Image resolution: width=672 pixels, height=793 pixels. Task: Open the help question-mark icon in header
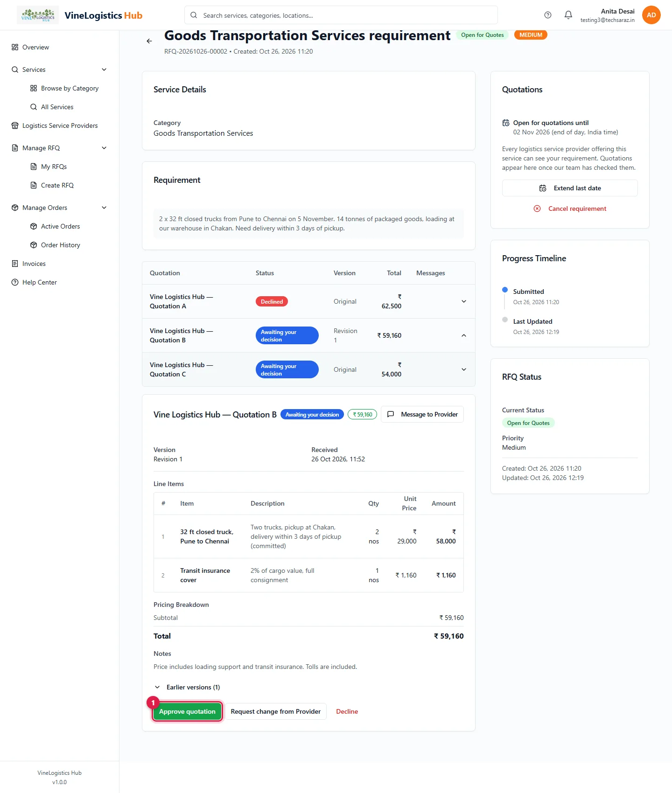(548, 15)
